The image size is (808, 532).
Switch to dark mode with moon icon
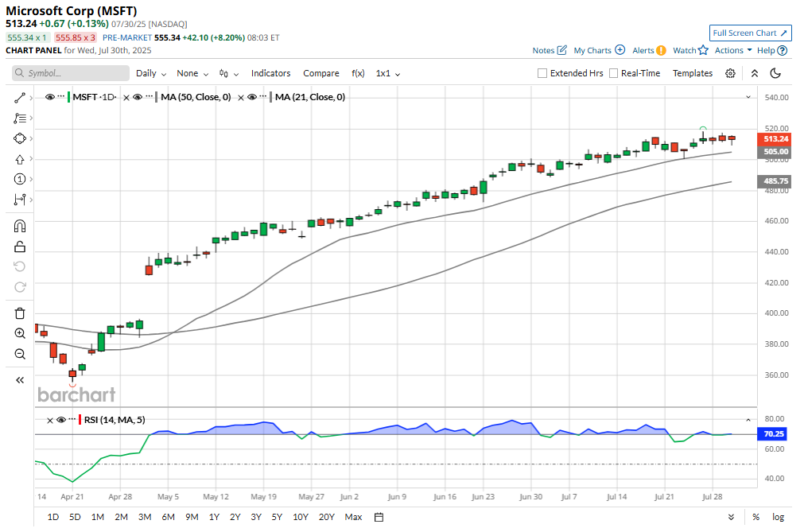click(x=775, y=73)
